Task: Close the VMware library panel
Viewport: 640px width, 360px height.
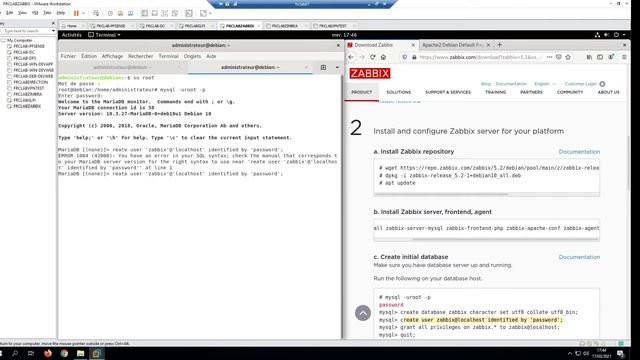Action: 53,24
